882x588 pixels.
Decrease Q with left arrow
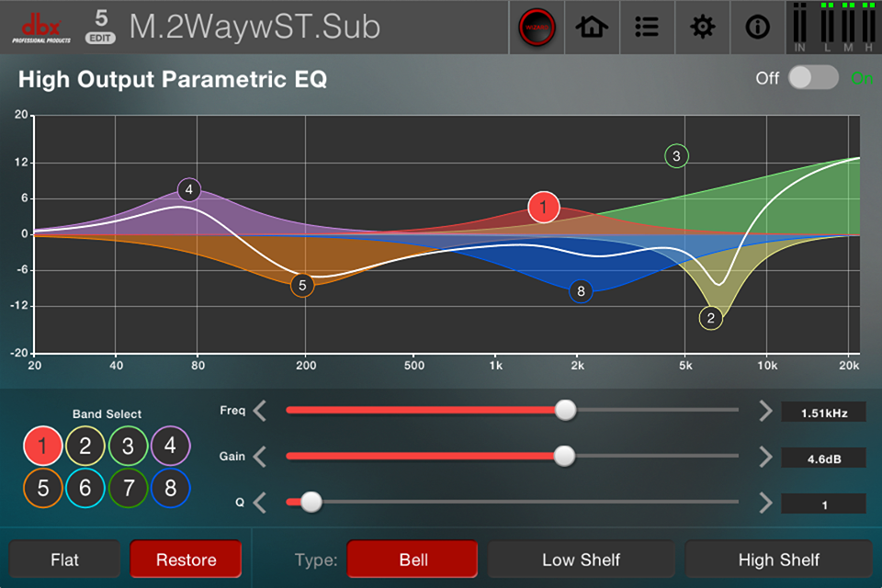(259, 502)
